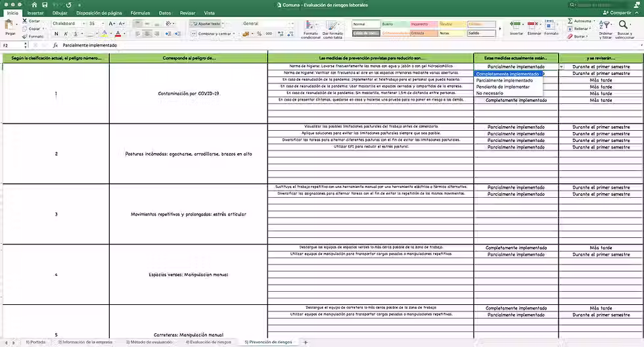
Task: Center text horizontally in the ribbon
Action: coord(147,34)
